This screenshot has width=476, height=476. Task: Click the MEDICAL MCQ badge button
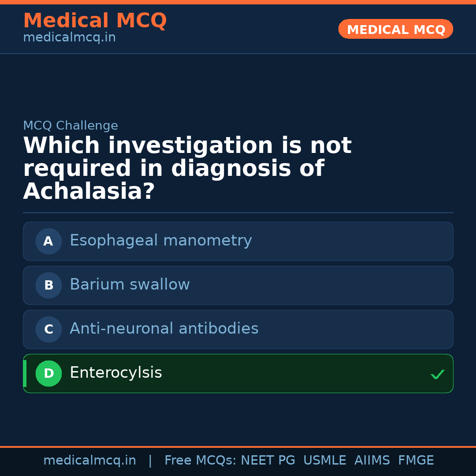(395, 29)
